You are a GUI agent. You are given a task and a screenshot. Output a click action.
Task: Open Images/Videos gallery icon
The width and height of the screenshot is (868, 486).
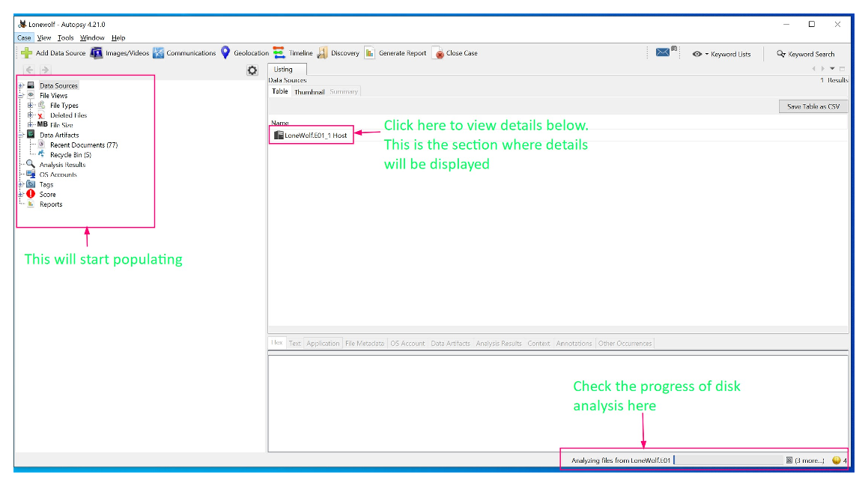pos(97,53)
